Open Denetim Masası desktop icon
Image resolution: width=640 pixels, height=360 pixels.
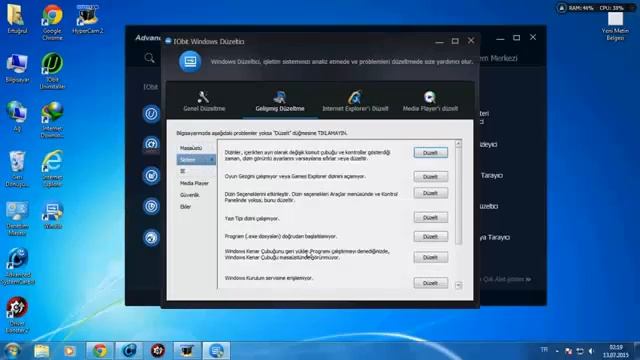pos(17,218)
